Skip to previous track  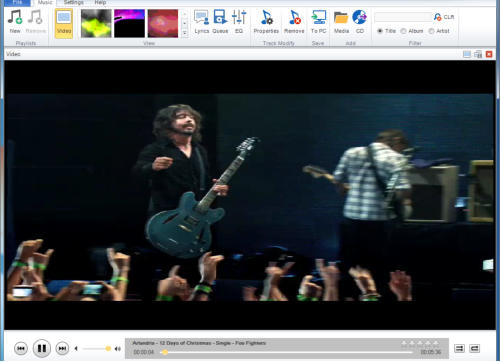[x=21, y=349]
